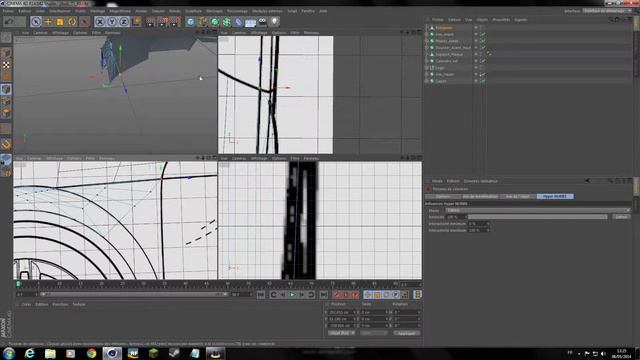Expand the Capot object tree
640x360 pixels.
[427, 81]
